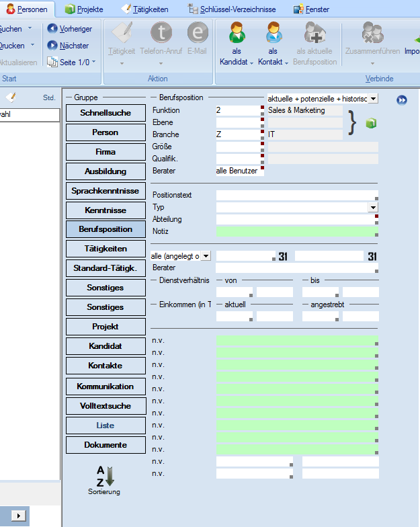Select the Schnellsuche group button

click(106, 113)
